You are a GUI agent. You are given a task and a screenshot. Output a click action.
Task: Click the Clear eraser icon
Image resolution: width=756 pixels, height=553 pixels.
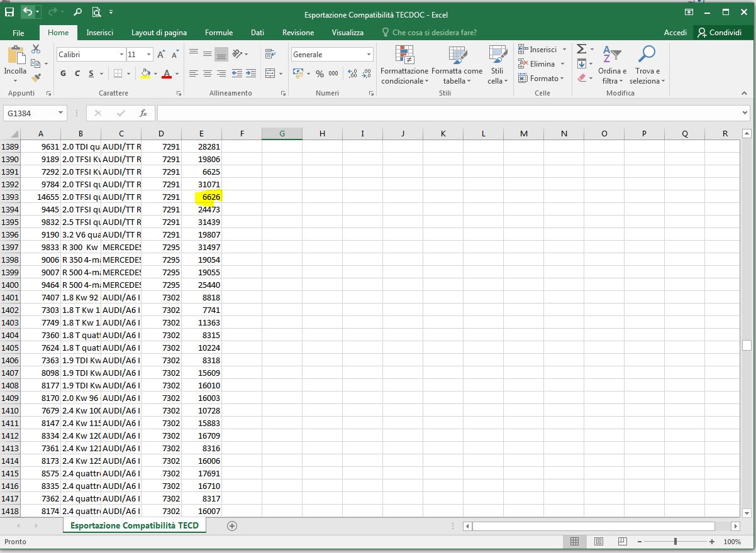click(x=582, y=78)
